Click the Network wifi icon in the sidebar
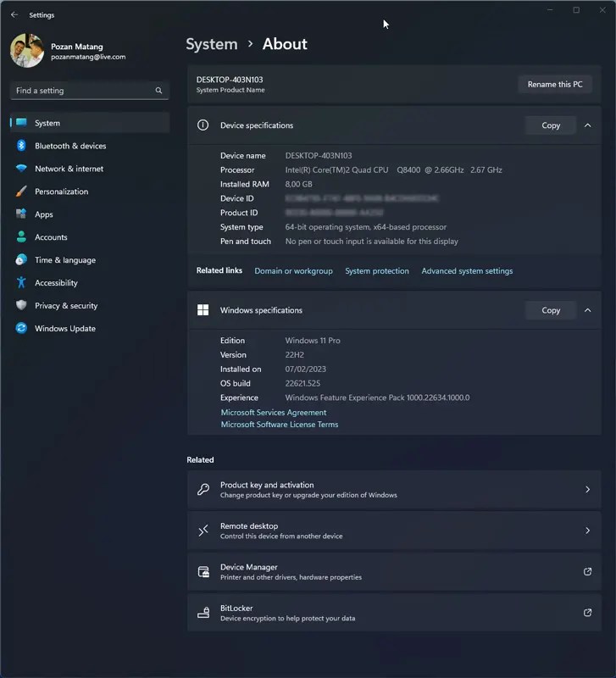Viewport: 616px width, 678px height. tap(21, 168)
